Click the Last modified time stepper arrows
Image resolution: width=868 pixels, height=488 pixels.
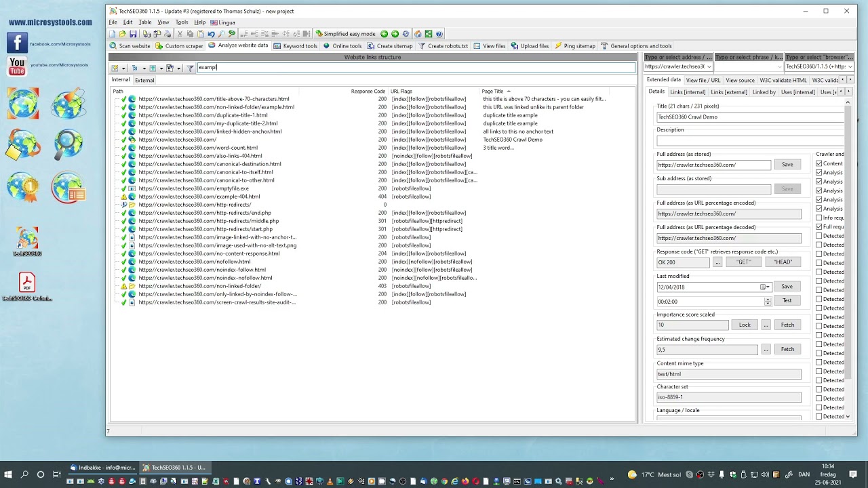[768, 301]
